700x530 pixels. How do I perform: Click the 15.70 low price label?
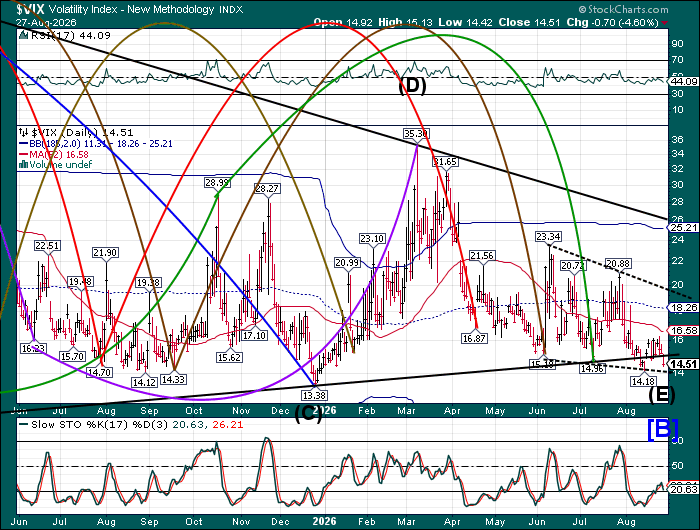72,356
